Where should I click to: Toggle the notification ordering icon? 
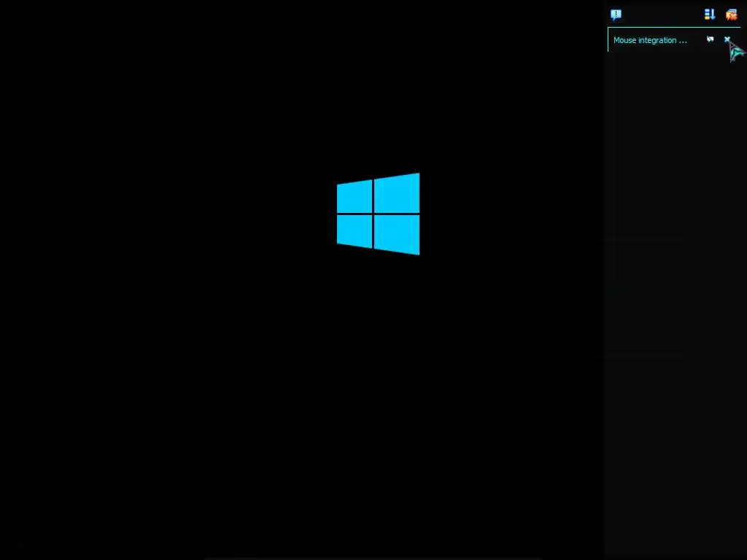tap(710, 15)
